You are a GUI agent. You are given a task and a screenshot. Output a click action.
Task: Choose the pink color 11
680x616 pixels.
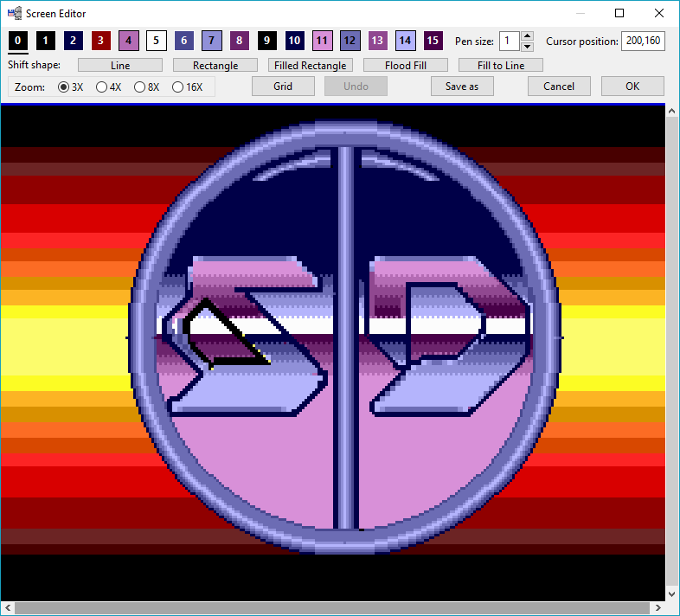[322, 41]
